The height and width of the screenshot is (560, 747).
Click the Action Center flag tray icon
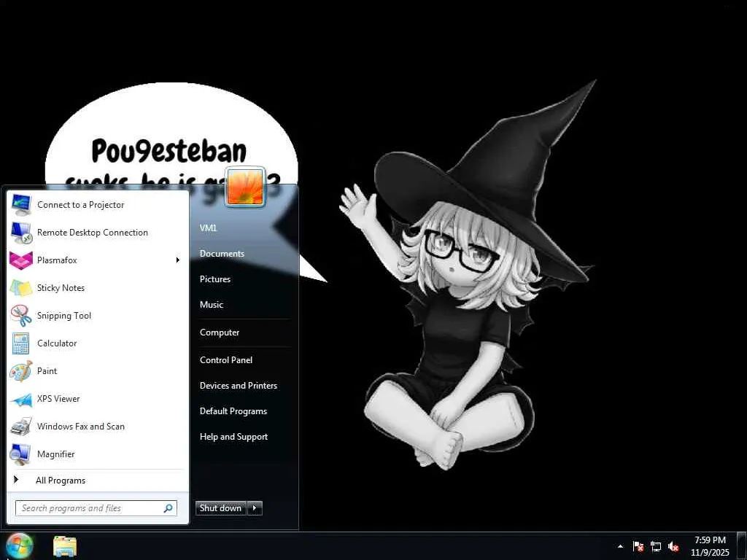[x=638, y=547]
